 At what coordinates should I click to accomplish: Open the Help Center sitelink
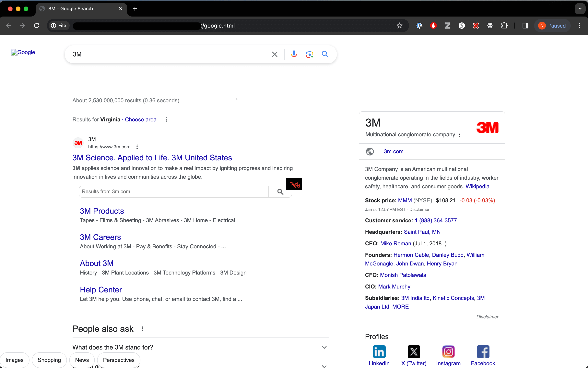(101, 290)
